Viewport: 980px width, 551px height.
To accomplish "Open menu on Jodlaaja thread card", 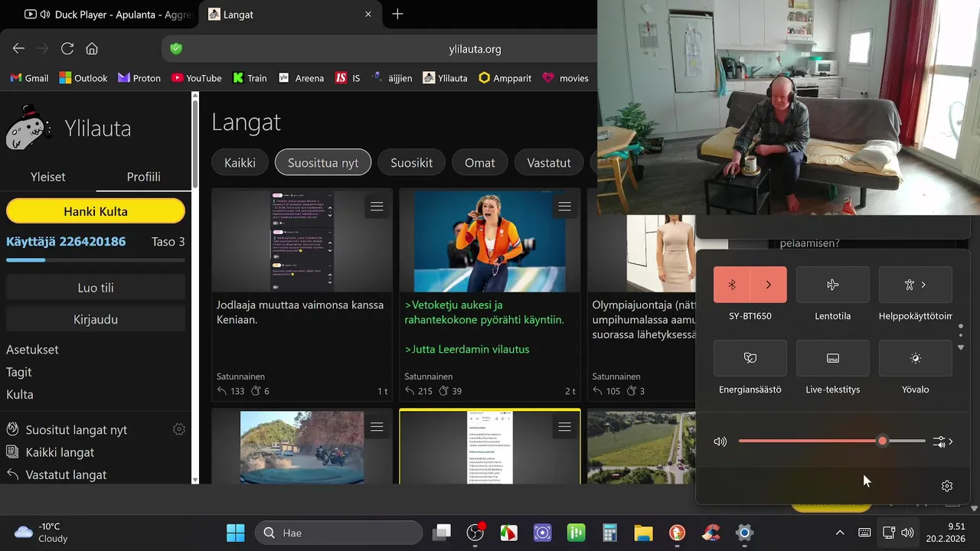I will pyautogui.click(x=377, y=207).
